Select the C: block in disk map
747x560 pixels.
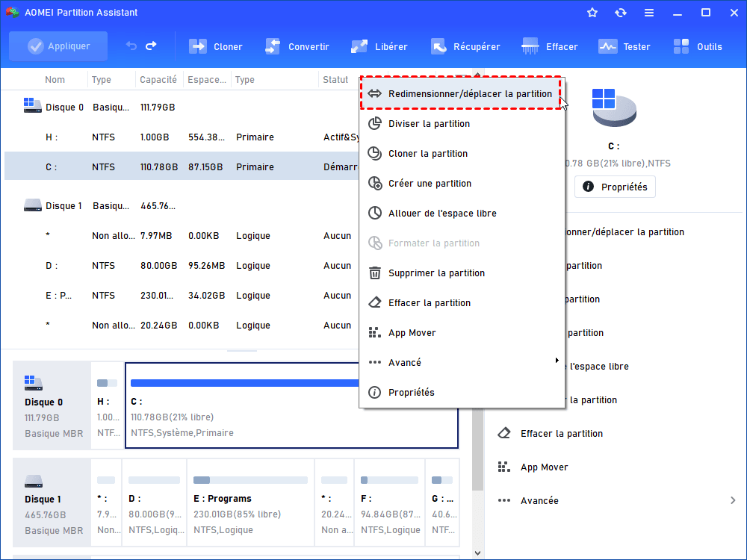(291, 405)
